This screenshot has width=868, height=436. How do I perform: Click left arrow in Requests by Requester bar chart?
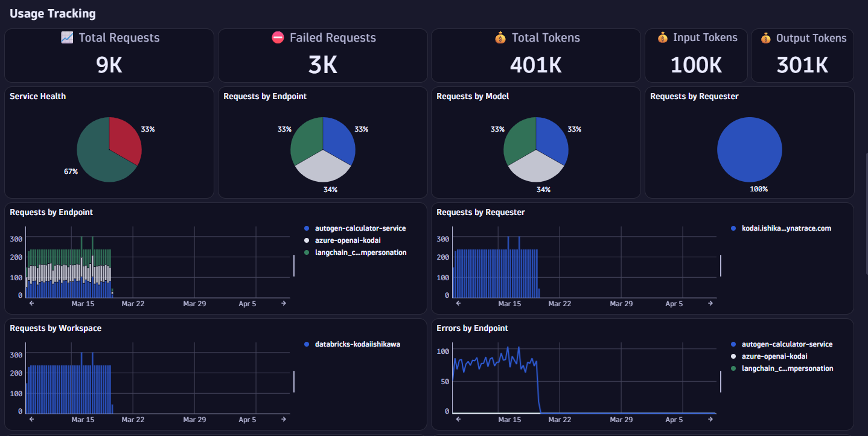(458, 303)
